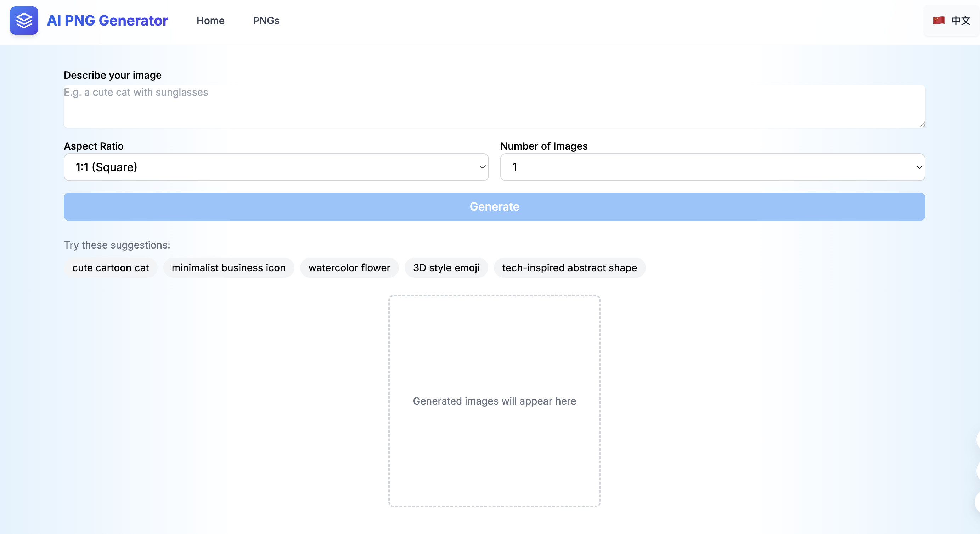Click the chevron on the images count selector

[919, 167]
